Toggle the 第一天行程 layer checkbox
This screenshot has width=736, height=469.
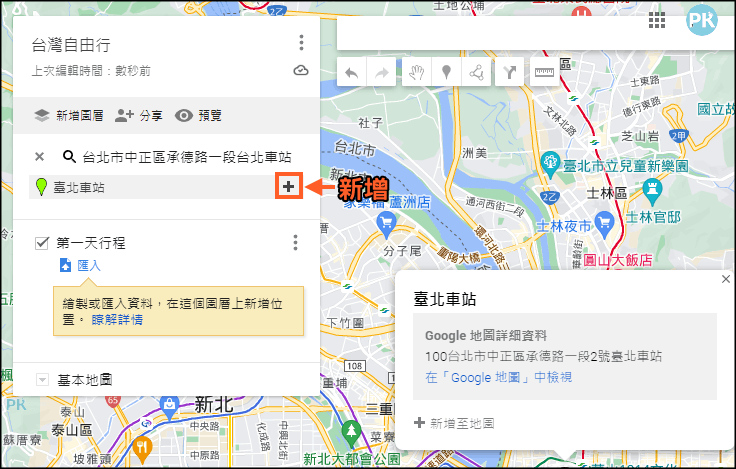(x=42, y=243)
